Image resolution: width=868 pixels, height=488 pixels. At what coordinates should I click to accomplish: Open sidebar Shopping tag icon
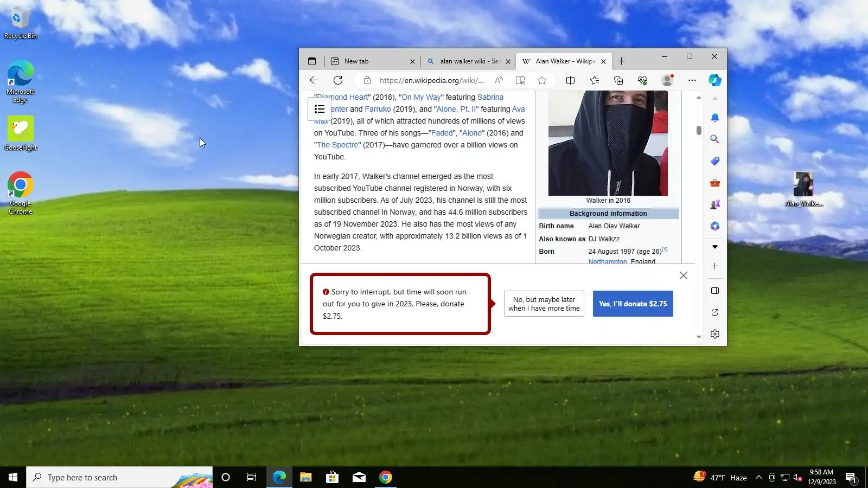[x=715, y=161]
